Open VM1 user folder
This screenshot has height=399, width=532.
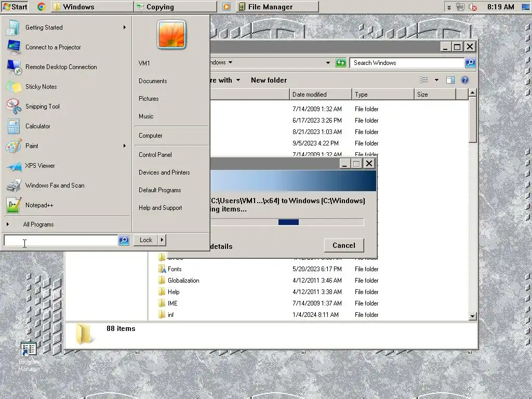pyautogui.click(x=144, y=63)
